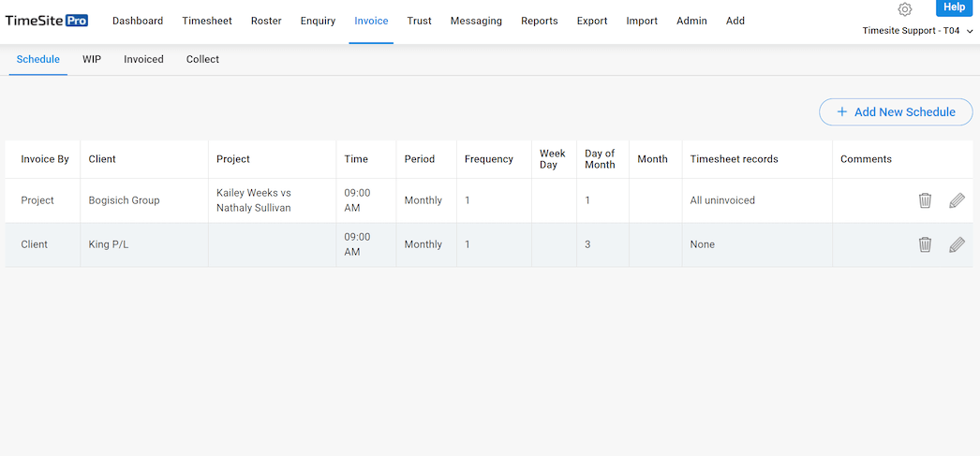Open the Dashboard menu
Viewport: 980px width, 456px height.
[x=138, y=21]
